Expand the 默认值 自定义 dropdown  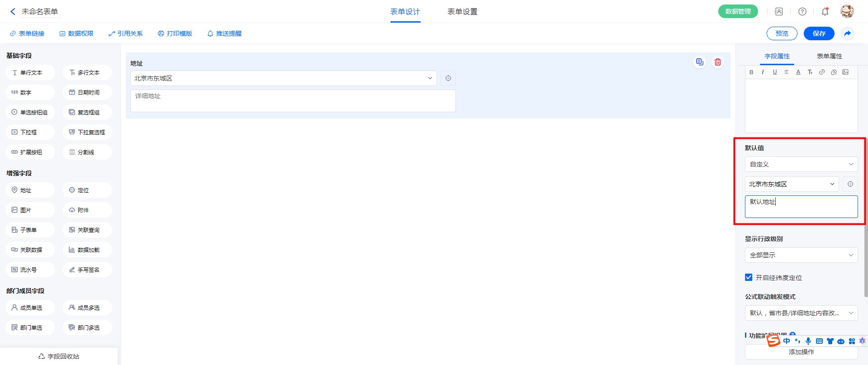801,164
